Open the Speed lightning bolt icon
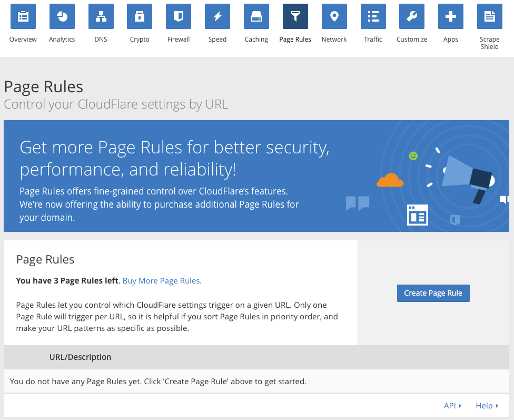This screenshot has width=514, height=420. point(218,16)
